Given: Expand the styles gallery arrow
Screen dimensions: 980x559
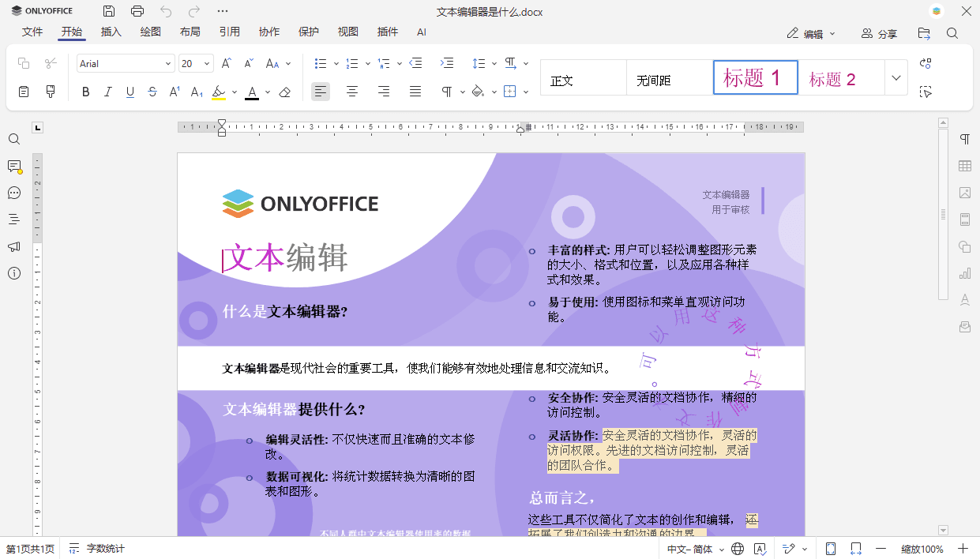Looking at the screenshot, I should pos(896,77).
